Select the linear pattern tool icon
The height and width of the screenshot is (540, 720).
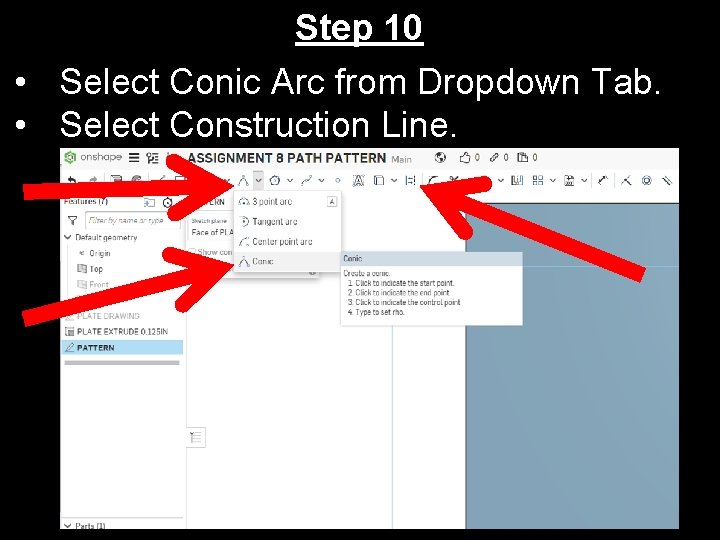(538, 180)
